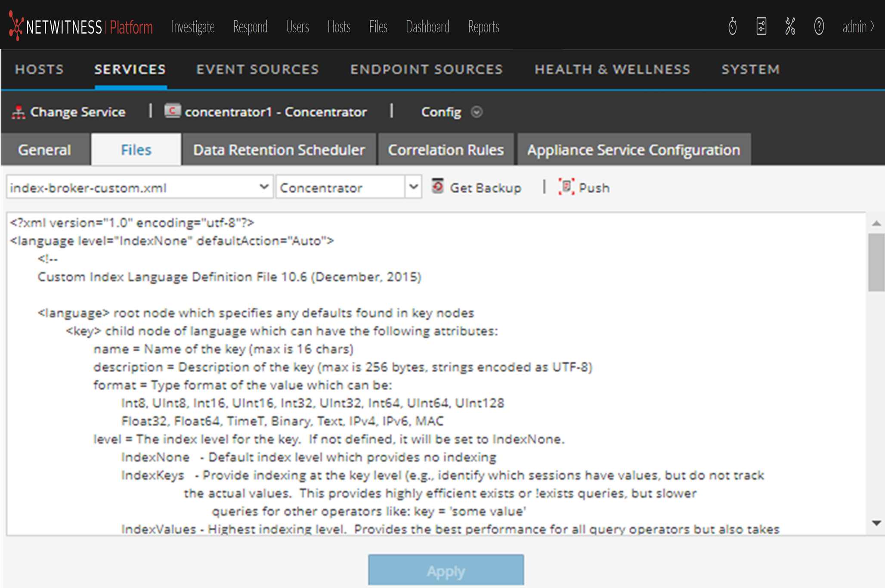Open the Correlation Rules tab
This screenshot has width=885, height=588.
click(446, 150)
